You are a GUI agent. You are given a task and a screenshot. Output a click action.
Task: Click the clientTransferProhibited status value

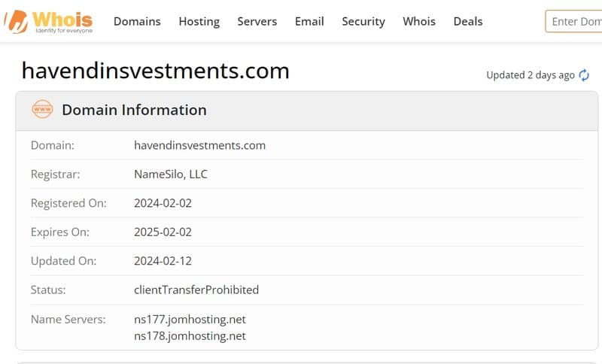click(196, 290)
